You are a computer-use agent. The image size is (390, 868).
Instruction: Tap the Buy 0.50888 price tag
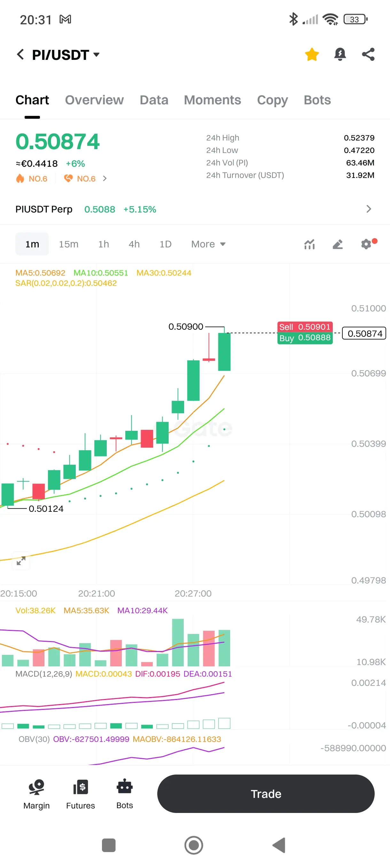pos(305,338)
